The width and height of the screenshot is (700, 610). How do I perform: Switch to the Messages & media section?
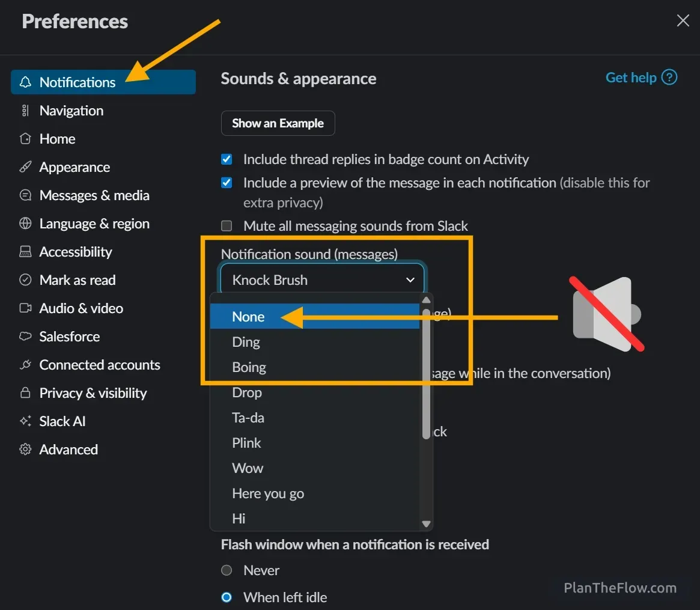[x=94, y=195]
